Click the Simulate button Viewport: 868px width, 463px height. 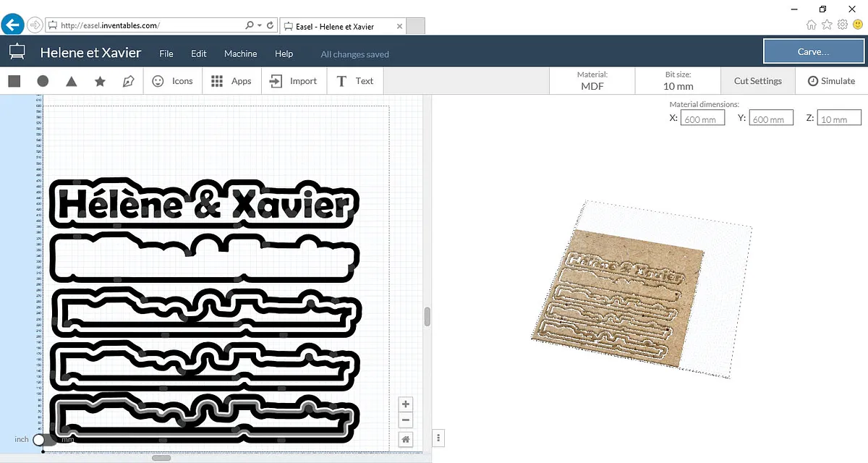(x=831, y=81)
